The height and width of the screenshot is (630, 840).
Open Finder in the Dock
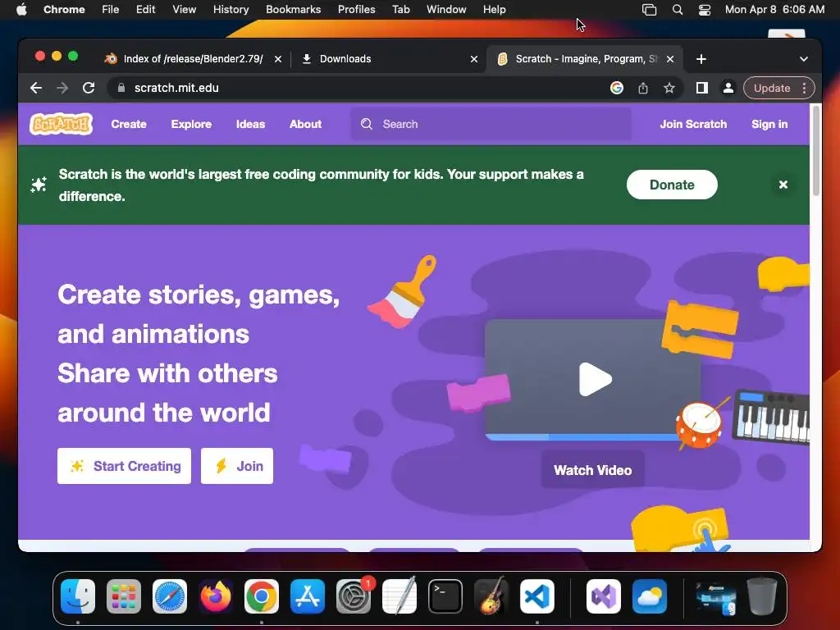pos(78,596)
